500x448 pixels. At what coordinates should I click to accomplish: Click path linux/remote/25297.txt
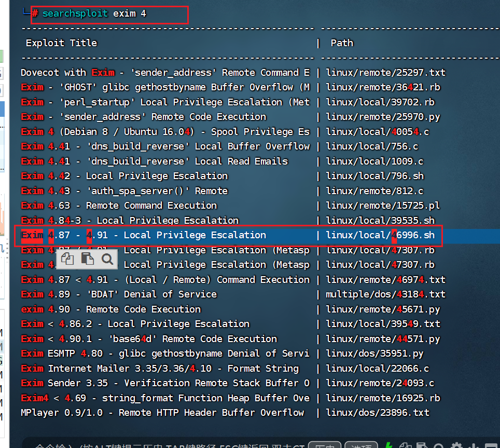tap(385, 73)
